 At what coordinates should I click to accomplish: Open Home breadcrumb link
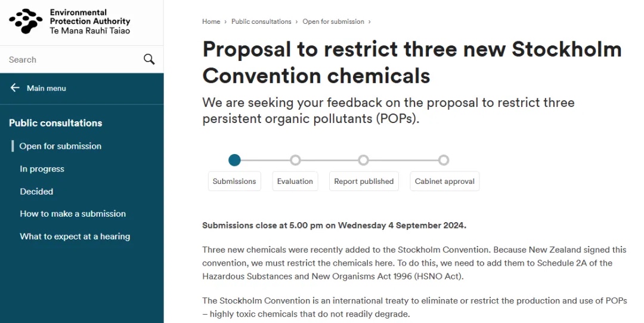tap(211, 21)
